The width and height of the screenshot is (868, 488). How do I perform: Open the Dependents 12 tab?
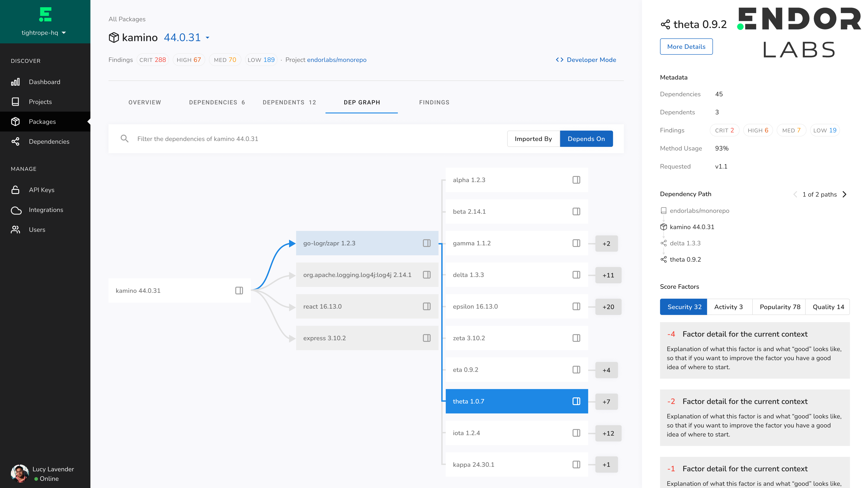pyautogui.click(x=289, y=102)
